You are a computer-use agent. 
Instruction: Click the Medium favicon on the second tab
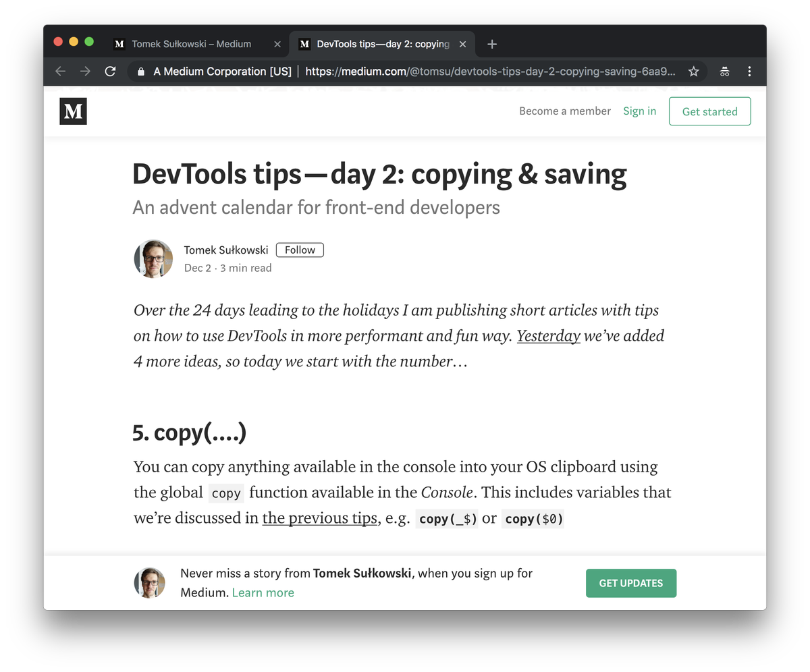click(x=304, y=45)
